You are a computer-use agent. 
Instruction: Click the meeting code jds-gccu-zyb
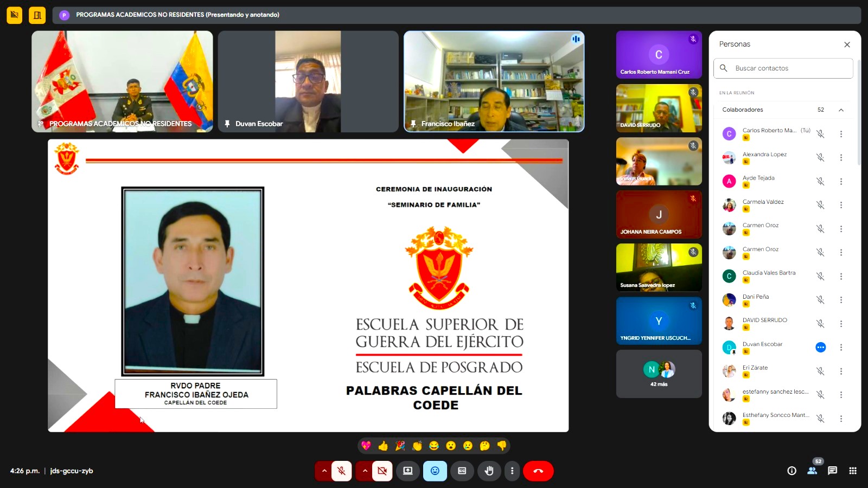(x=72, y=471)
